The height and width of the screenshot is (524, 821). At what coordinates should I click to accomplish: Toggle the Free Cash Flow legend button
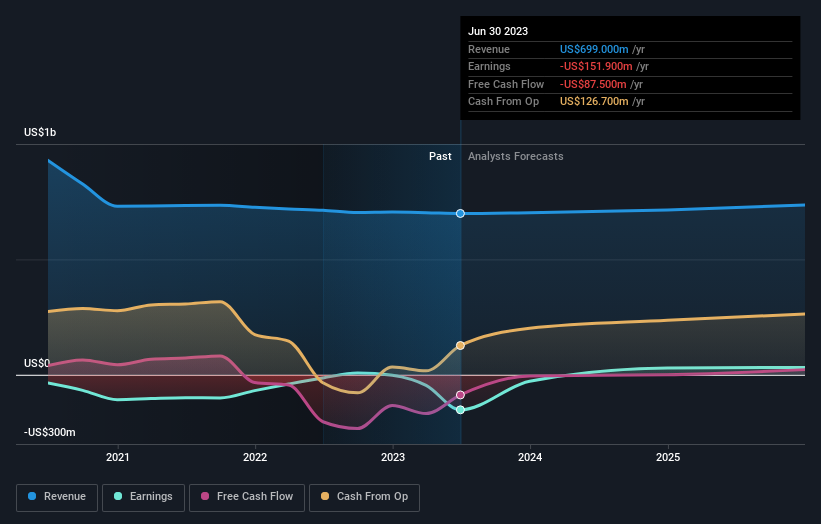click(247, 497)
